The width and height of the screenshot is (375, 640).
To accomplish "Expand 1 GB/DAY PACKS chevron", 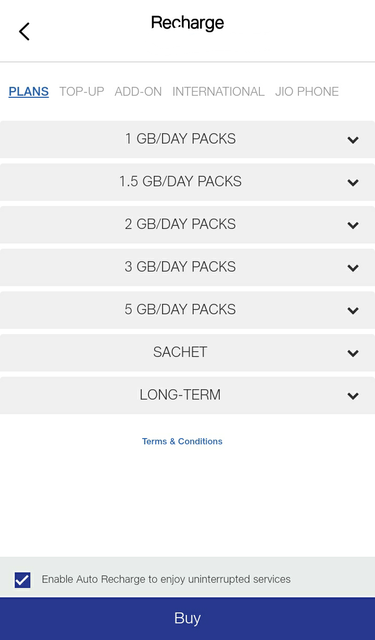I will [353, 140].
